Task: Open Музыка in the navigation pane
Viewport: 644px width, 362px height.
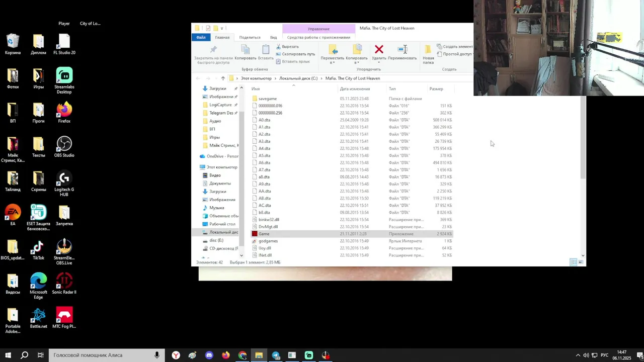Action: click(x=216, y=208)
